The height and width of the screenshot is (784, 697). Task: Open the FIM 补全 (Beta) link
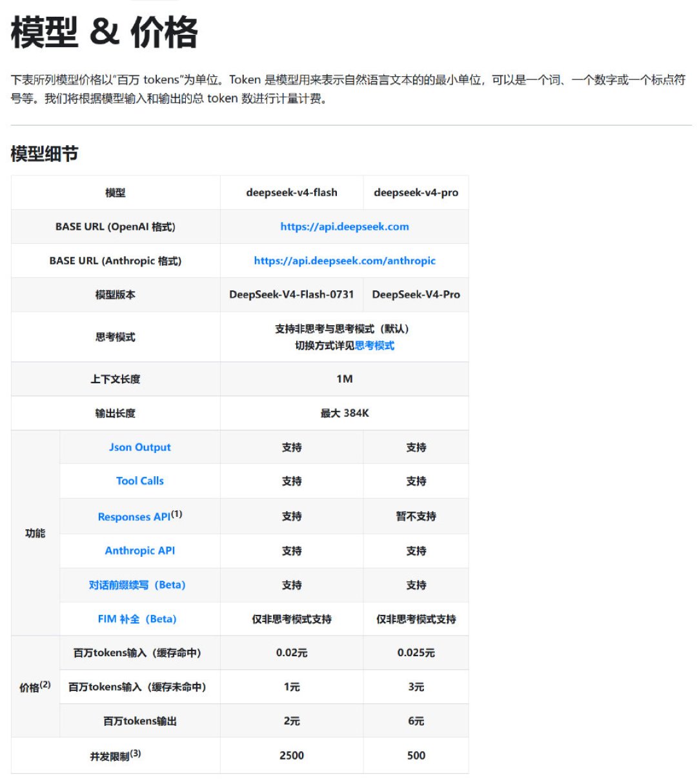coord(137,619)
